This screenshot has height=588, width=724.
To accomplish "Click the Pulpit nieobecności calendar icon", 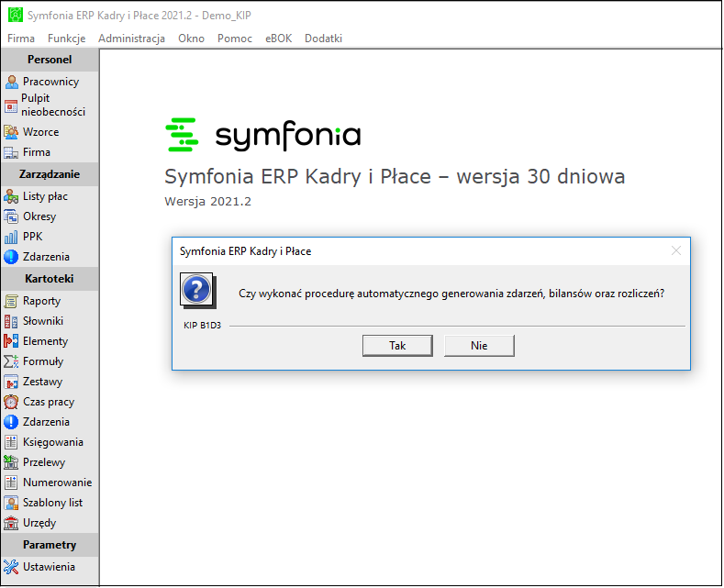I will [11, 105].
